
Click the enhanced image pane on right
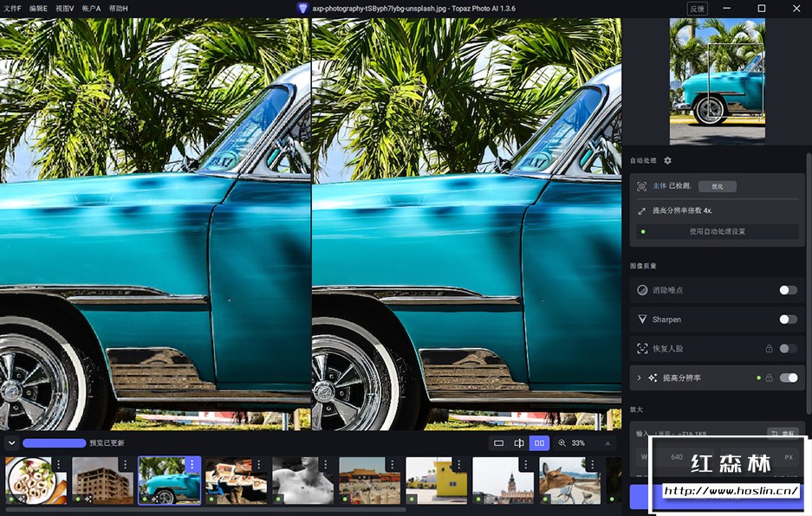pos(466,224)
